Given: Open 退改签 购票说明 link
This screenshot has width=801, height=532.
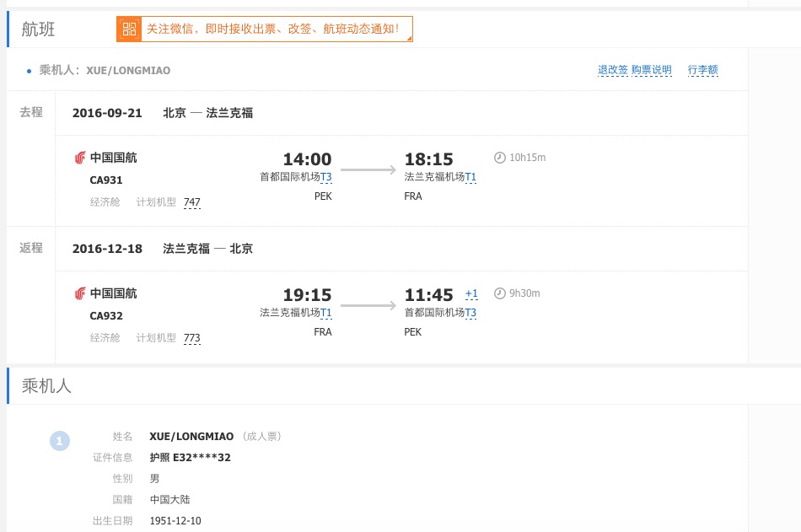Looking at the screenshot, I should [x=634, y=70].
